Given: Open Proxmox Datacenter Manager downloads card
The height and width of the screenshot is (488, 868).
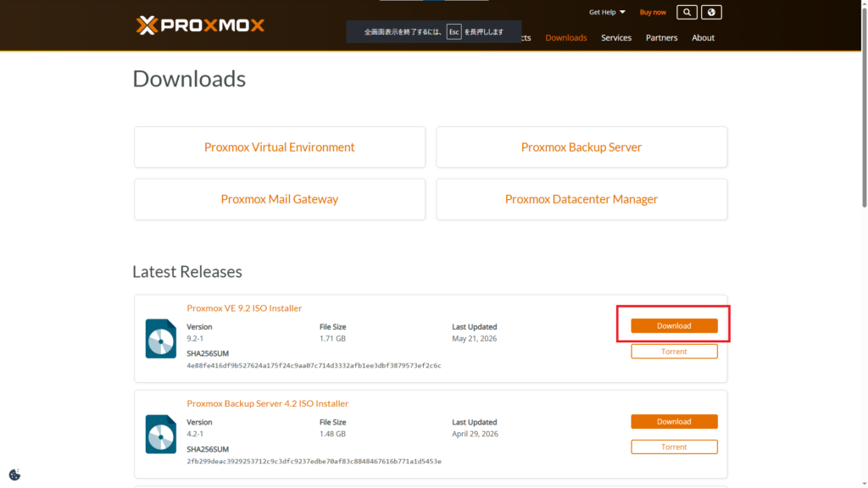Looking at the screenshot, I should pyautogui.click(x=581, y=199).
